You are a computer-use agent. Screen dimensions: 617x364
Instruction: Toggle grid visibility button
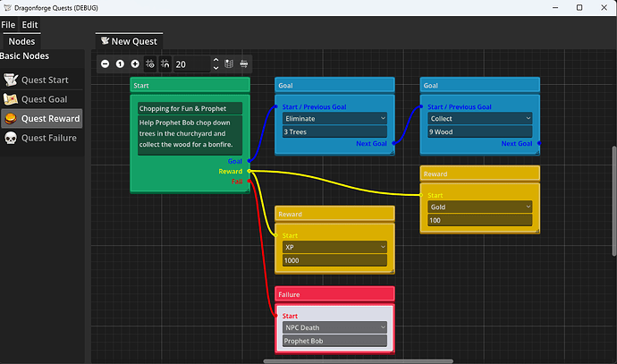[150, 63]
